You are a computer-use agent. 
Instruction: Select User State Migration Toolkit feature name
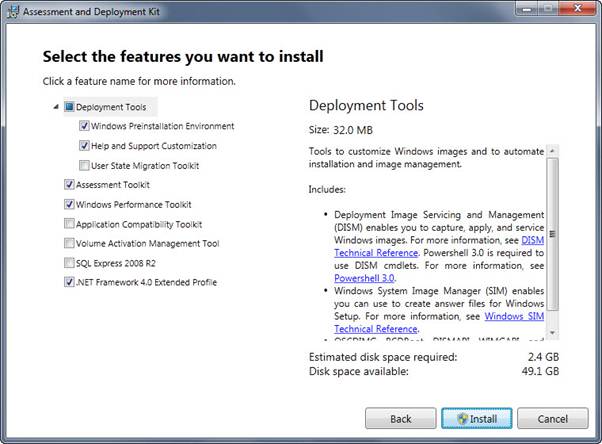point(145,166)
